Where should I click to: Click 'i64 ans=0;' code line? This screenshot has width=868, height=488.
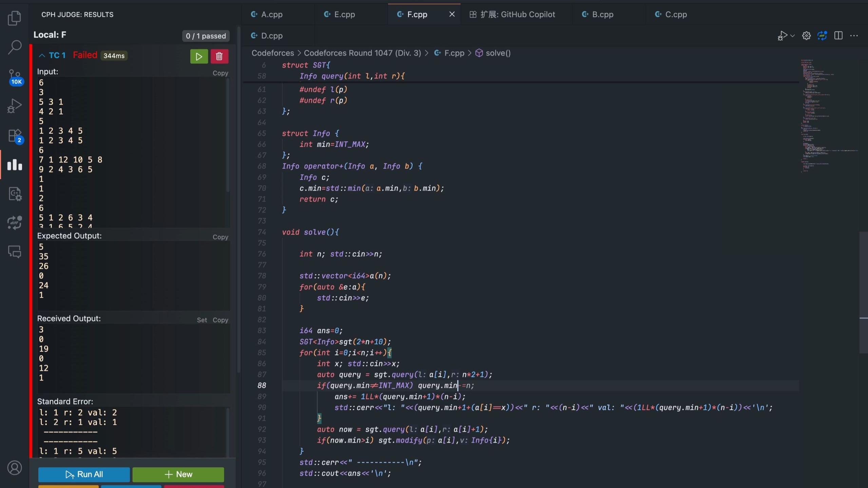click(321, 331)
